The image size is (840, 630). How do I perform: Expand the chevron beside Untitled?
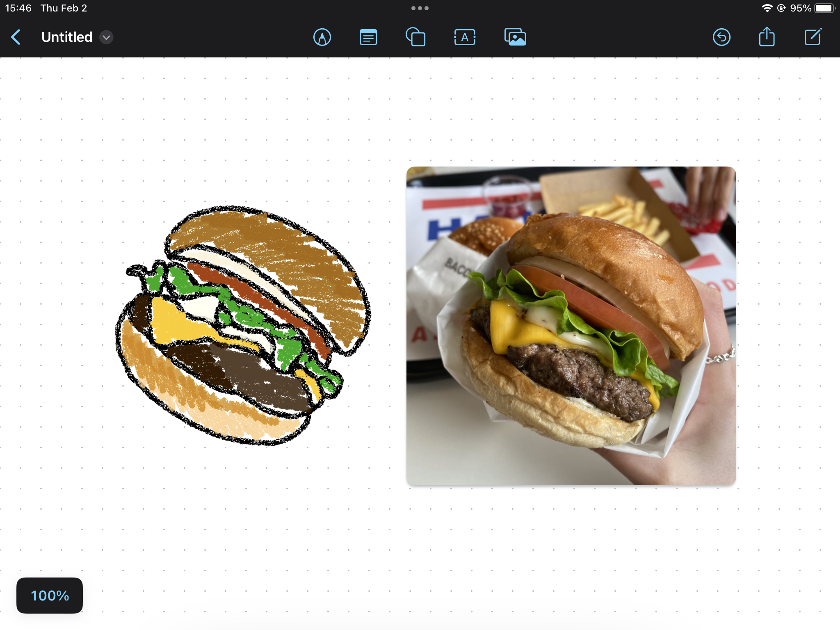coord(106,37)
